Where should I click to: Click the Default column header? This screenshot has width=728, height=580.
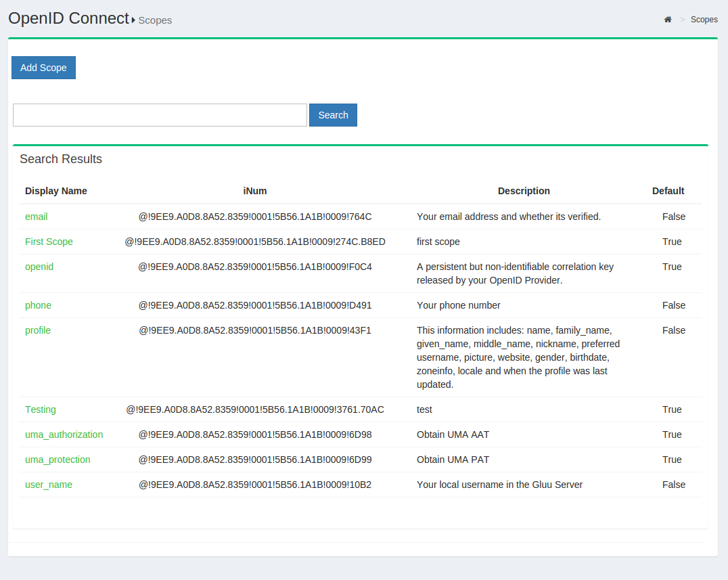pyautogui.click(x=668, y=191)
